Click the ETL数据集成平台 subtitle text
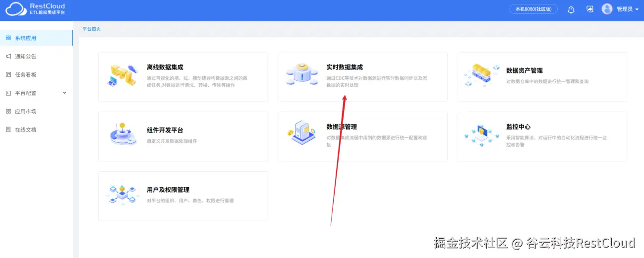The height and width of the screenshot is (258, 644). pos(47,12)
